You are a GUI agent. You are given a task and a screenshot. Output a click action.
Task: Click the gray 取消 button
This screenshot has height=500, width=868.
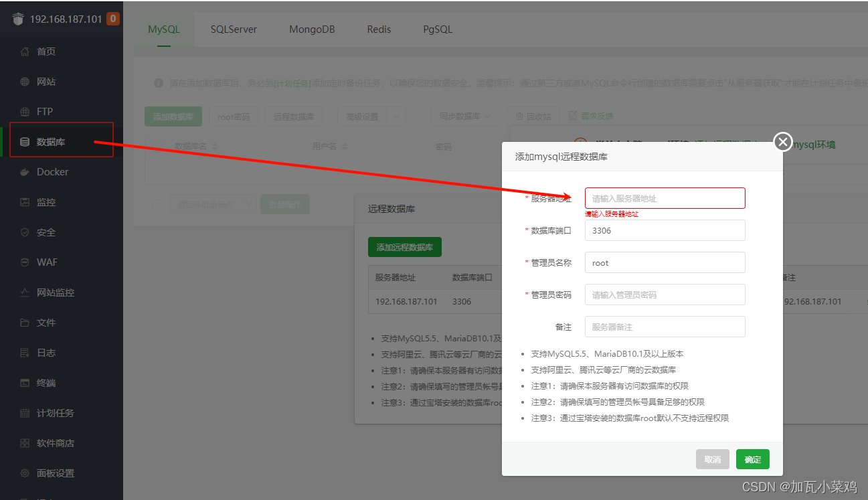point(713,459)
